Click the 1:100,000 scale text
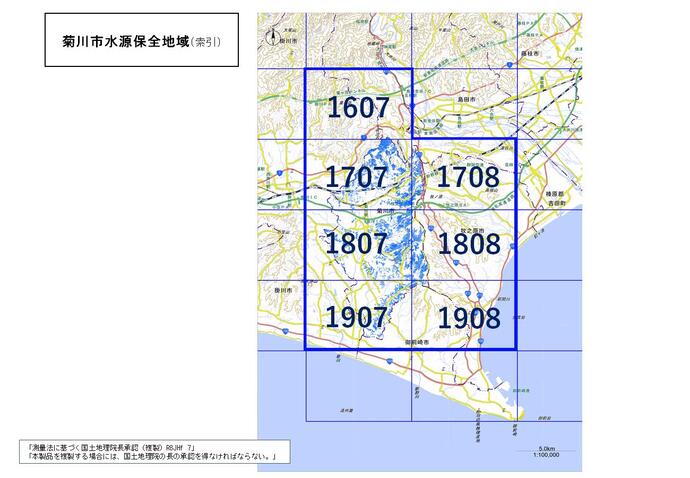This screenshot has height=478, width=690. [546, 455]
